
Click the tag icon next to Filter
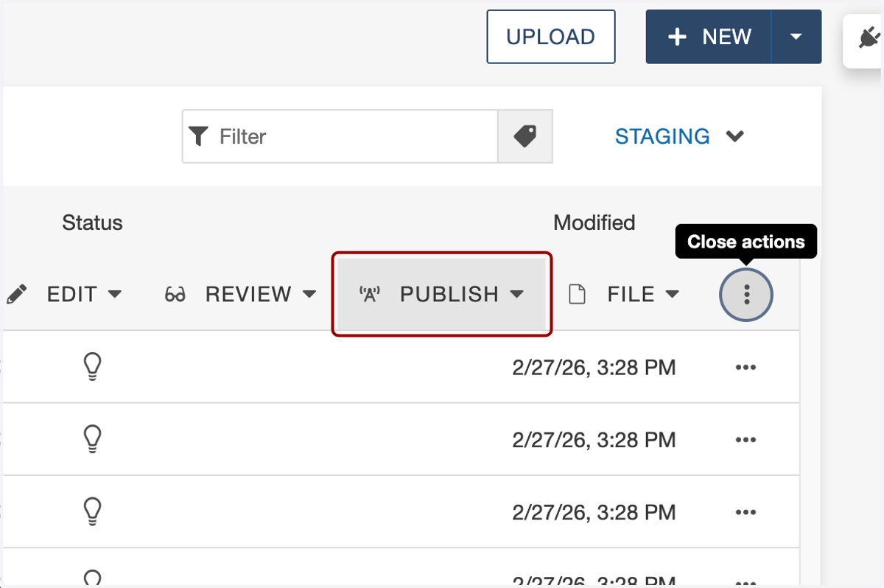click(x=525, y=136)
